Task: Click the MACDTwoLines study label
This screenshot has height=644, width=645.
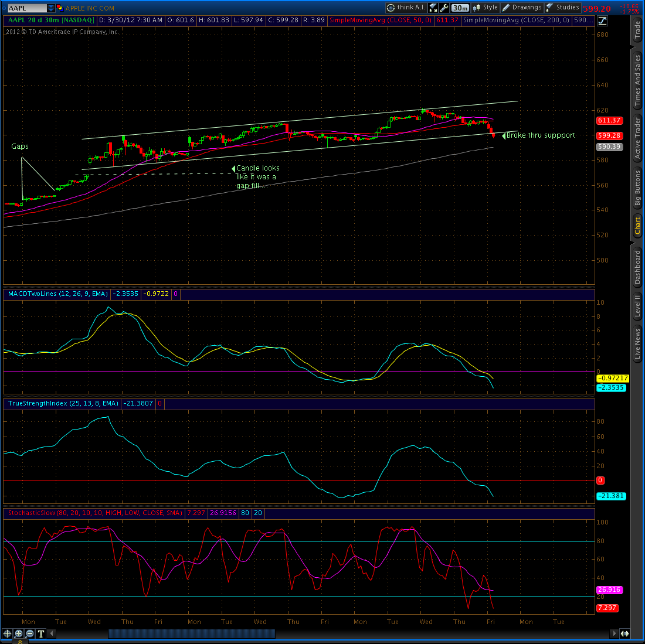Action: (58, 294)
